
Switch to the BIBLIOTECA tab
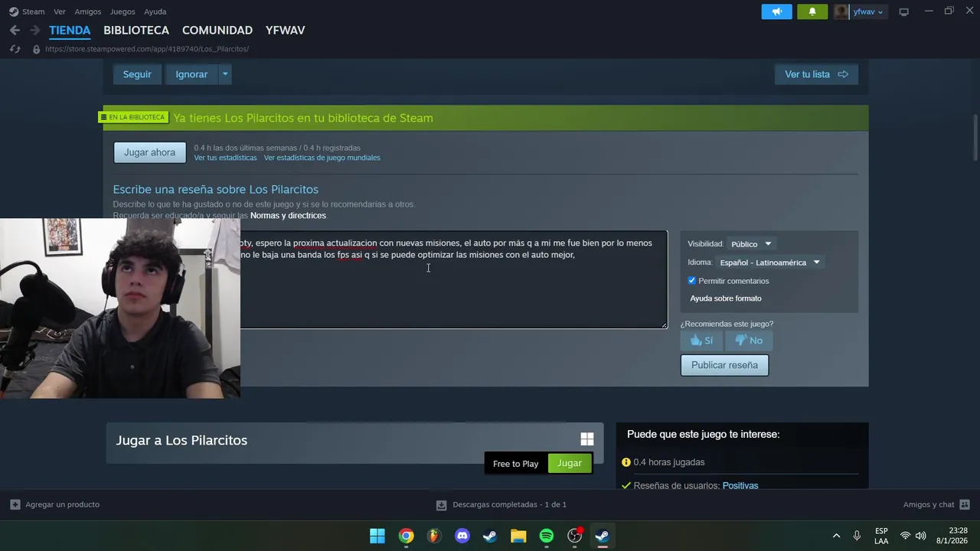[x=136, y=31]
